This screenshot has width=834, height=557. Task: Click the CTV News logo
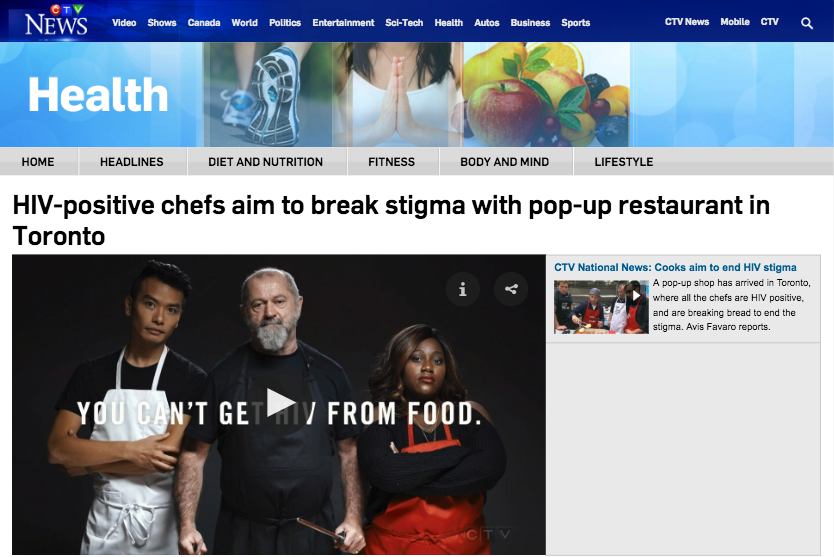56,20
